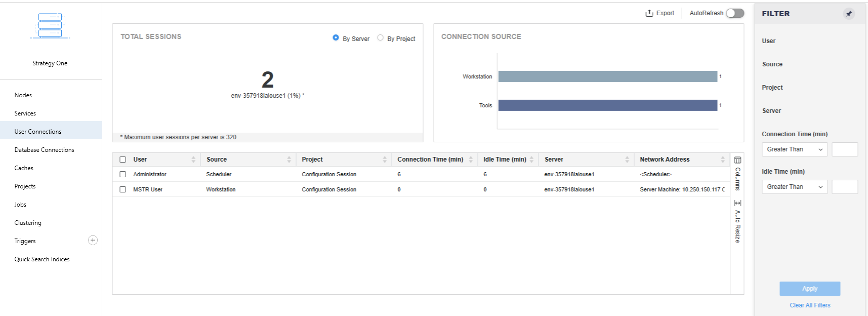Viewport: 868px width, 316px height.
Task: Click the Auto Resize columns icon
Action: (737, 203)
